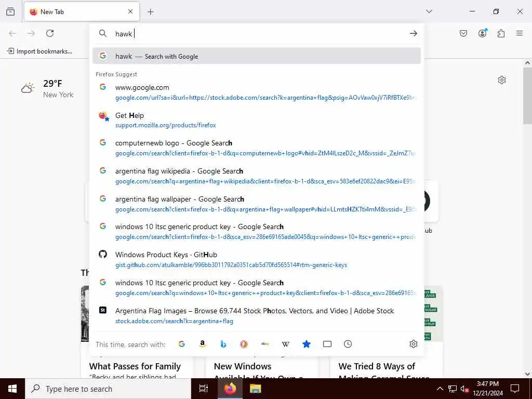Go forward with the forward arrow
The height and width of the screenshot is (399, 532).
31,33
